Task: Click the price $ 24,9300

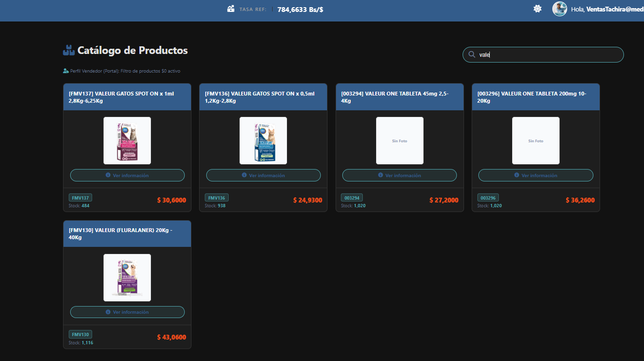Action: (307, 200)
